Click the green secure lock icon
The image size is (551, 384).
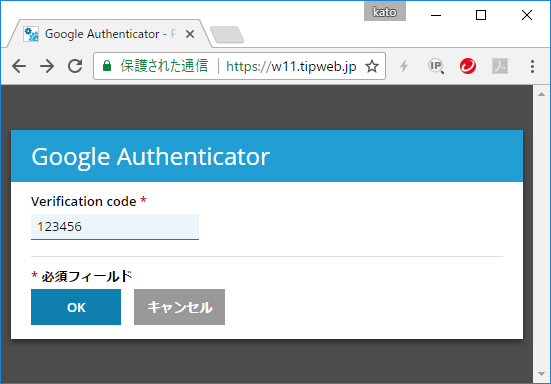click(107, 66)
